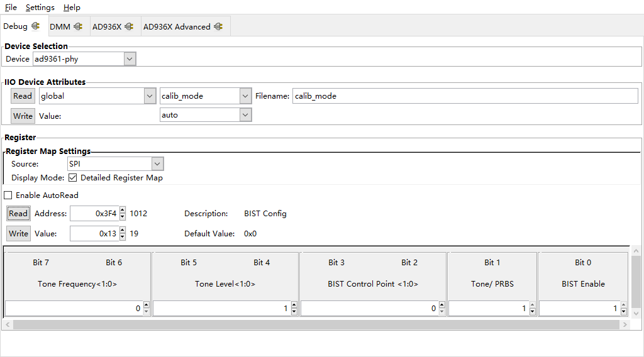Image resolution: width=644 pixels, height=357 pixels.
Task: Click Read in IIO Device Attributes
Action: click(23, 96)
